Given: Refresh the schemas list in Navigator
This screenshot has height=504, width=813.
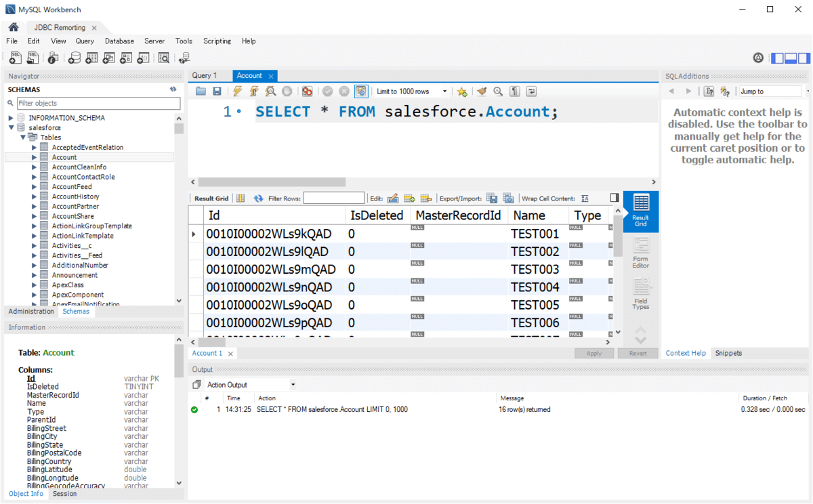Looking at the screenshot, I should coord(173,89).
